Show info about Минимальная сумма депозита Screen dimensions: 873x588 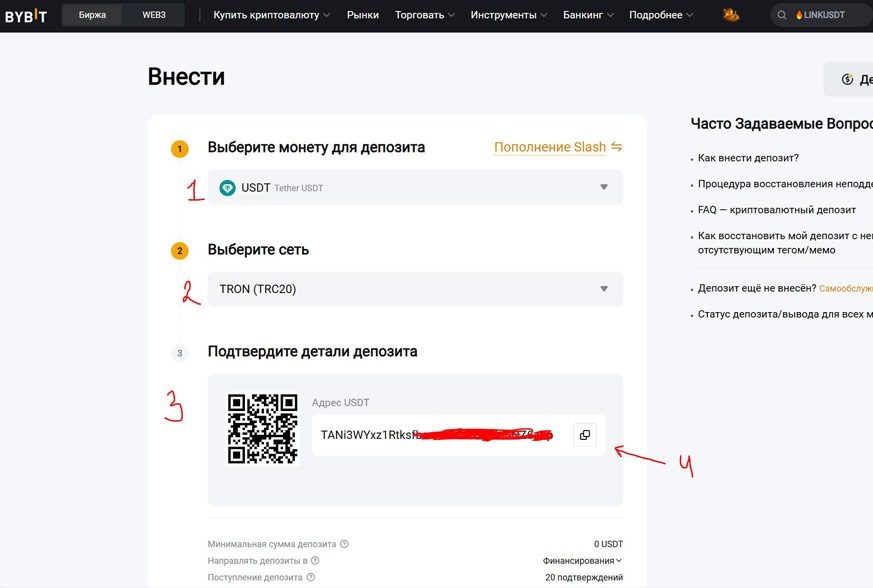pos(345,544)
